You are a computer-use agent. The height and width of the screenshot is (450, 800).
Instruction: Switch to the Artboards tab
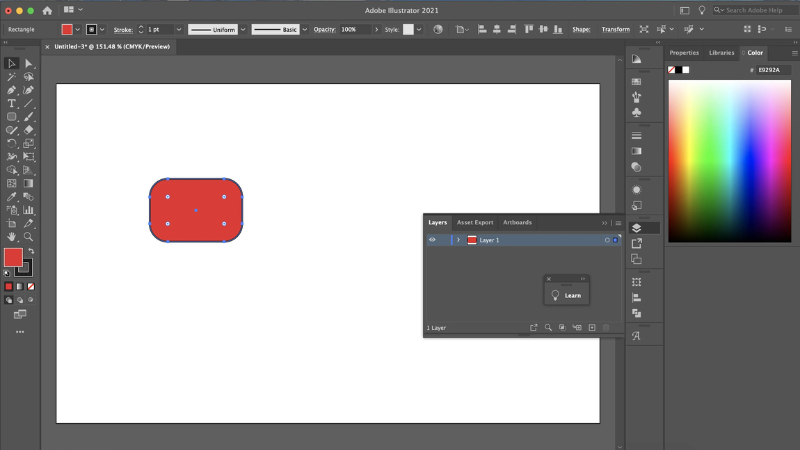517,222
